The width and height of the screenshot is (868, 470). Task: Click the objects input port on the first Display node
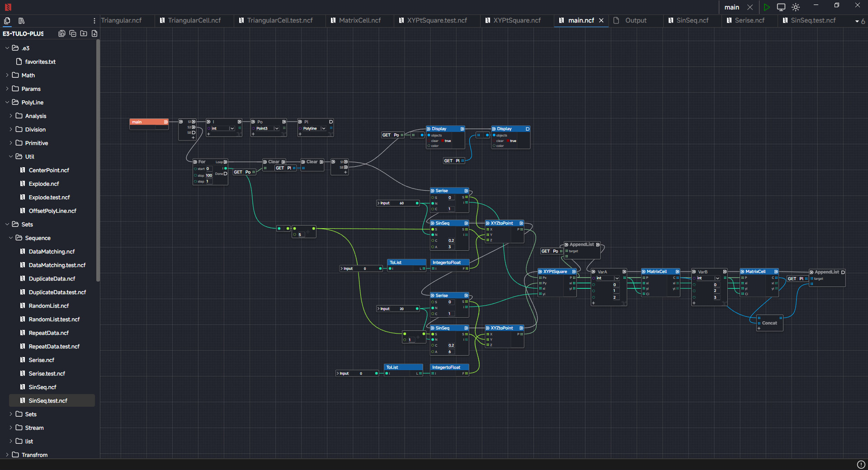point(429,135)
